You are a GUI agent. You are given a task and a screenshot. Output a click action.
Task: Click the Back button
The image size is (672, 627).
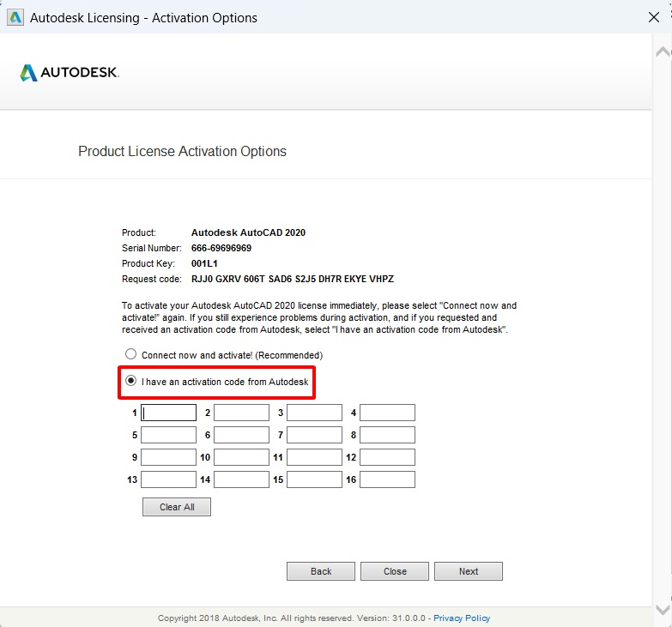pyautogui.click(x=321, y=571)
